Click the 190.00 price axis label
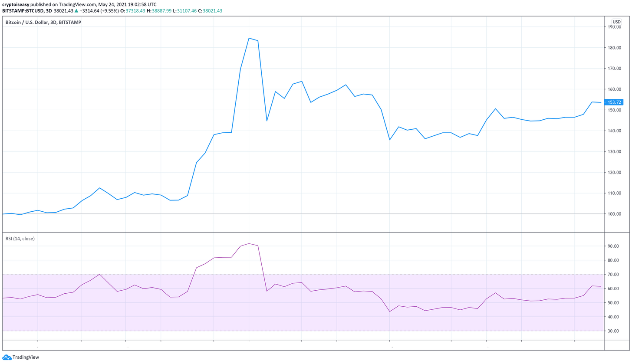The image size is (632, 364). click(615, 27)
